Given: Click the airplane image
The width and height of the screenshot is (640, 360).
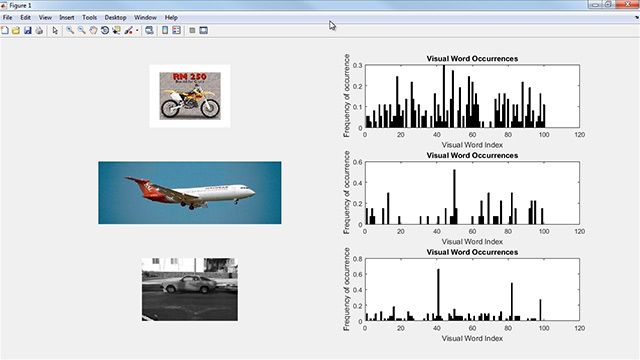Looking at the screenshot, I should [x=190, y=193].
